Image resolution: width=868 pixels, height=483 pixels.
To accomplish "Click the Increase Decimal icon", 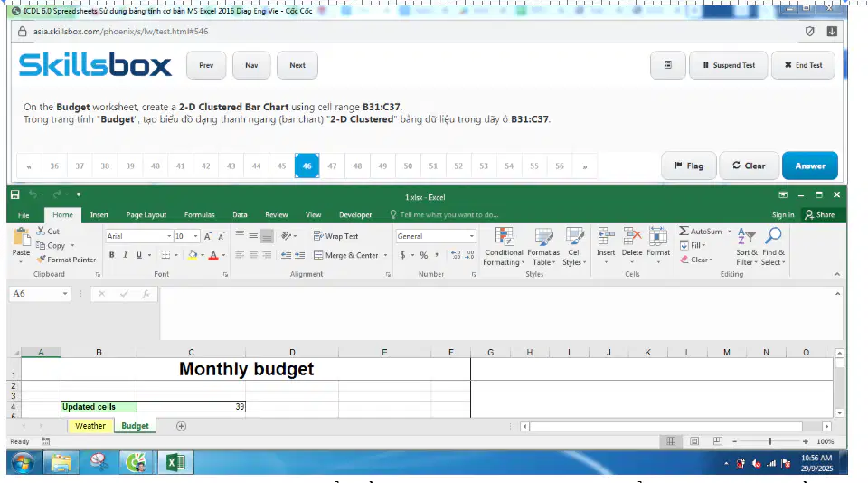I will tap(456, 255).
